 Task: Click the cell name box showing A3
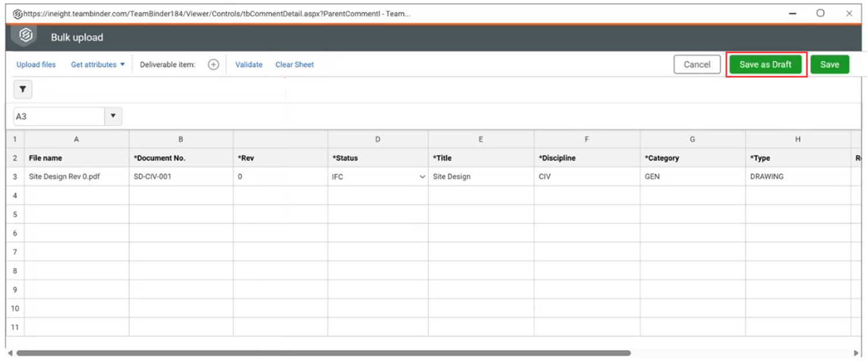pos(58,116)
